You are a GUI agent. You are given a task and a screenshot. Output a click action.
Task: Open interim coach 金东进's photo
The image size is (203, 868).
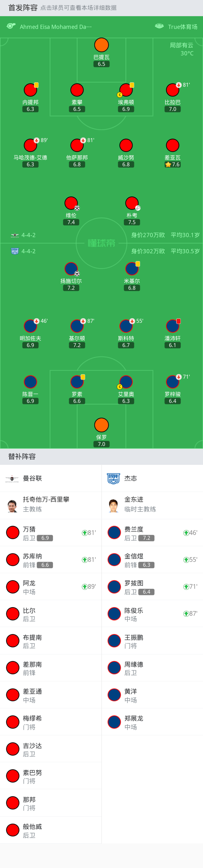tap(114, 505)
